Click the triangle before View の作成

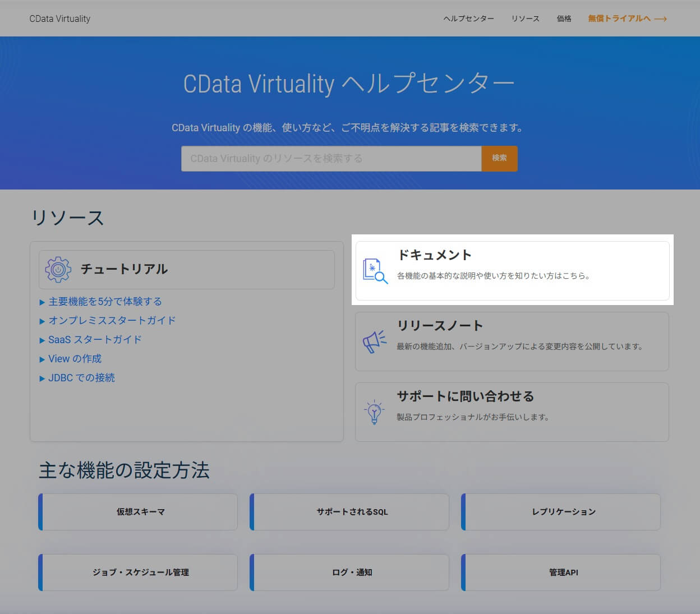coord(42,359)
